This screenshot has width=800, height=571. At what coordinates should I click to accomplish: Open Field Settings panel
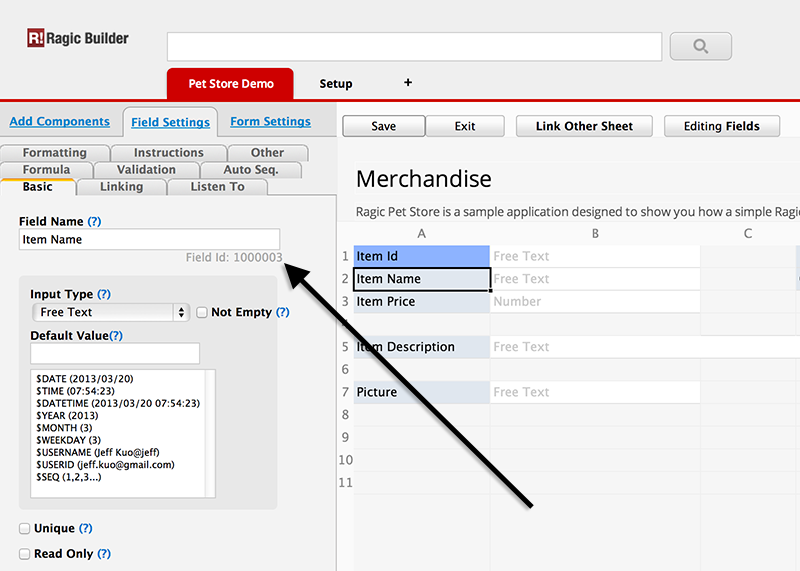pos(170,122)
